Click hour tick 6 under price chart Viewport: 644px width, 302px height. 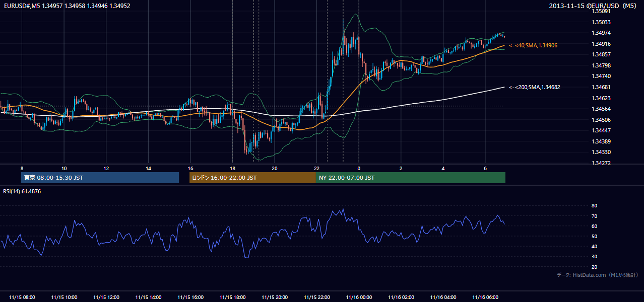tap(485, 168)
